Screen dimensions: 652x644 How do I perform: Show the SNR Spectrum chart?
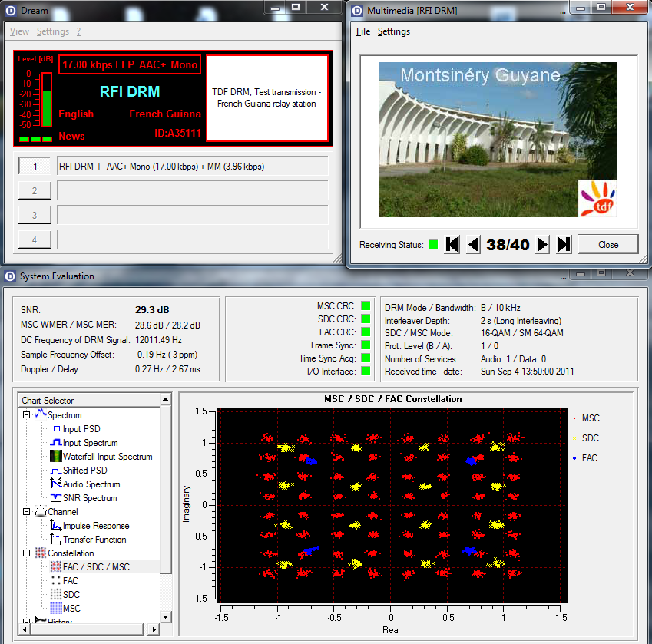tap(90, 498)
